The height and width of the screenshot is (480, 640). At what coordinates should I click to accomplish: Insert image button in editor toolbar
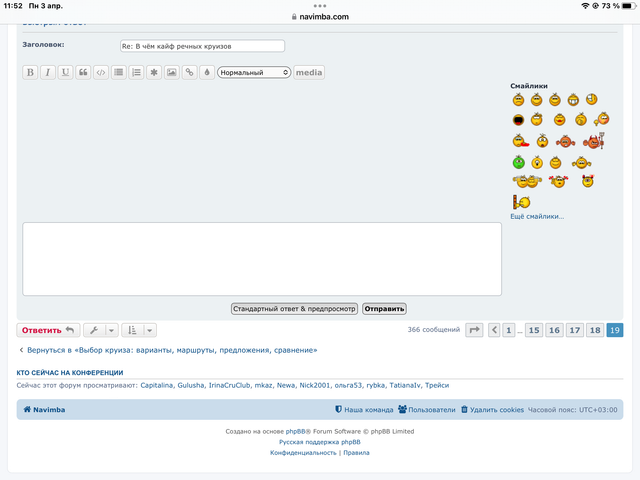point(172,73)
